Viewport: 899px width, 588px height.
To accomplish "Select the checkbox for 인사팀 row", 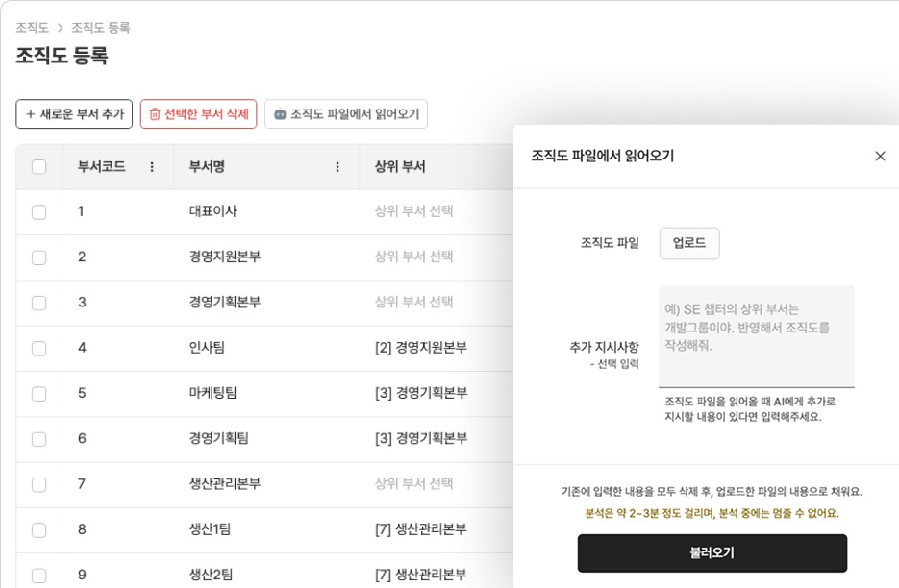I will pos(39,348).
